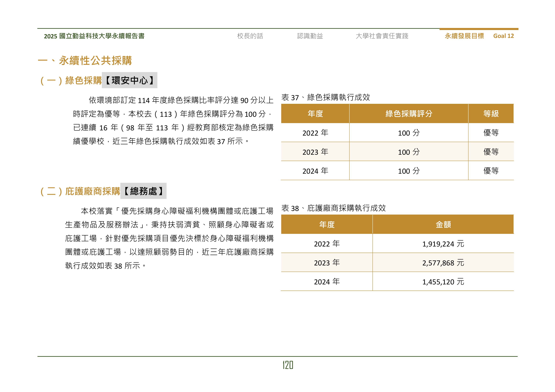Screen dimensions: 555x392
Task: Click the 庇護廠商採購 subsection heading
Action: (x=92, y=191)
